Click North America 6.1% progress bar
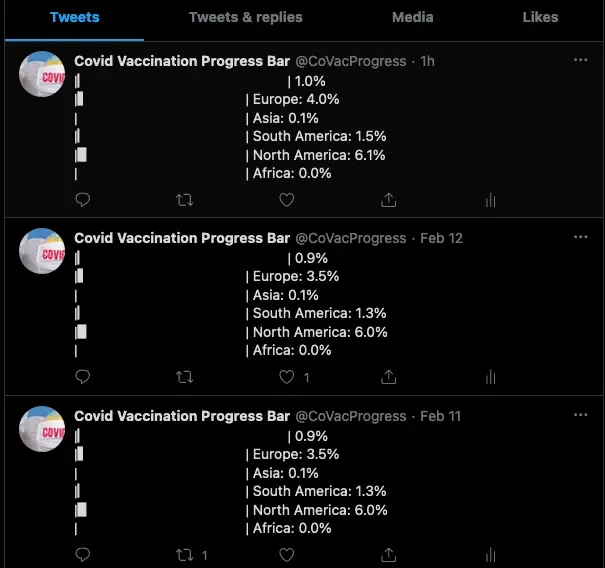Viewport: 605px width, 568px height. coord(81,155)
